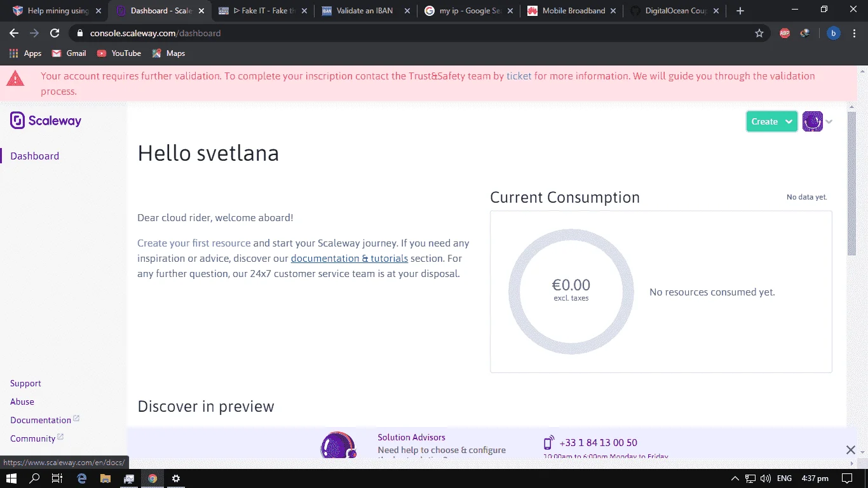Show hidden system tray icons
This screenshot has height=488, width=868.
point(735,478)
